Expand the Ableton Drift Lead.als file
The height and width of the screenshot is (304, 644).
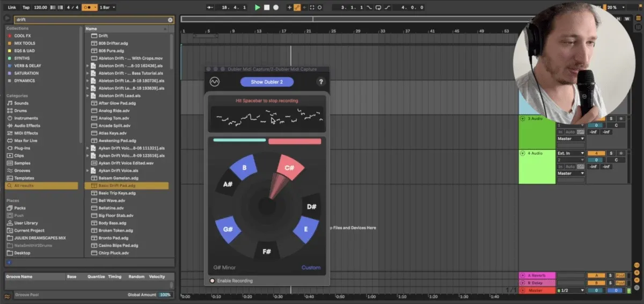point(87,96)
